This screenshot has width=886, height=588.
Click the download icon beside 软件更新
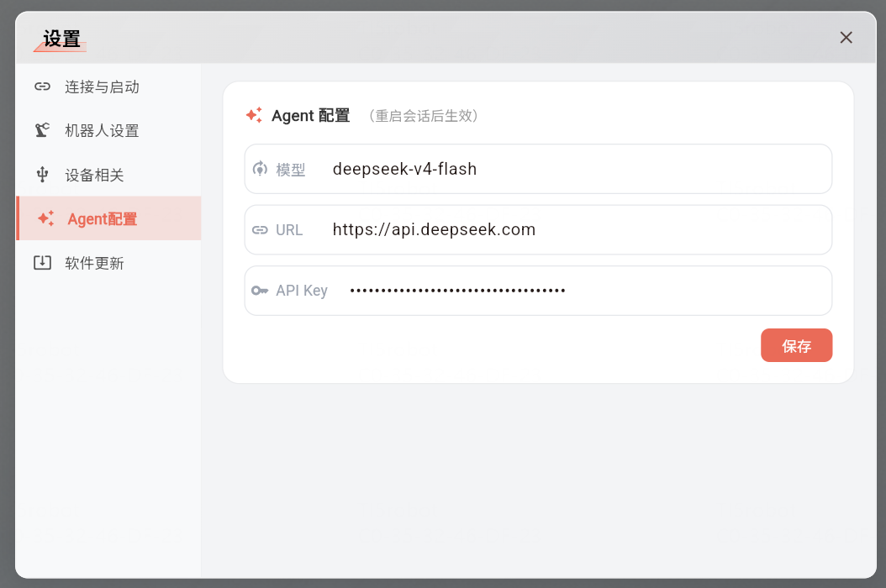pyautogui.click(x=42, y=263)
